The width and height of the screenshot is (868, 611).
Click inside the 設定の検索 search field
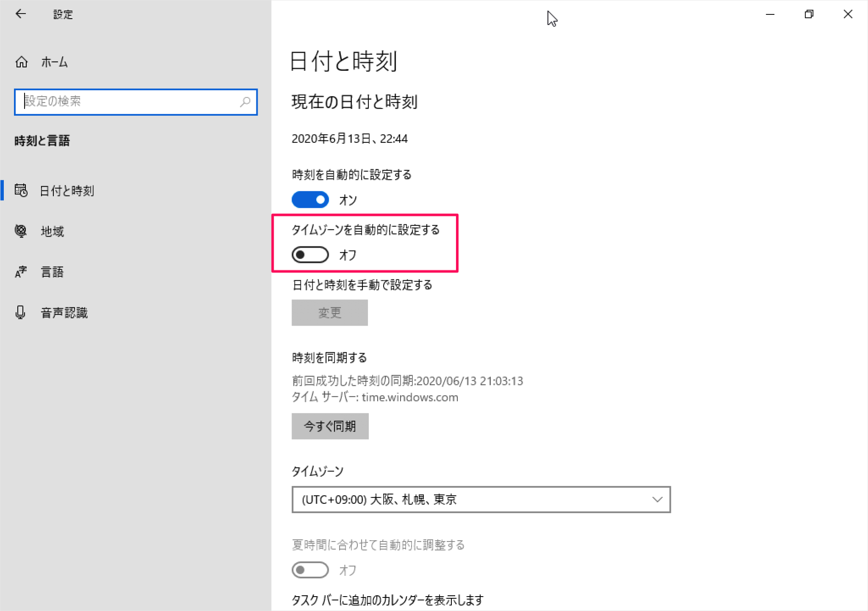pyautogui.click(x=127, y=102)
